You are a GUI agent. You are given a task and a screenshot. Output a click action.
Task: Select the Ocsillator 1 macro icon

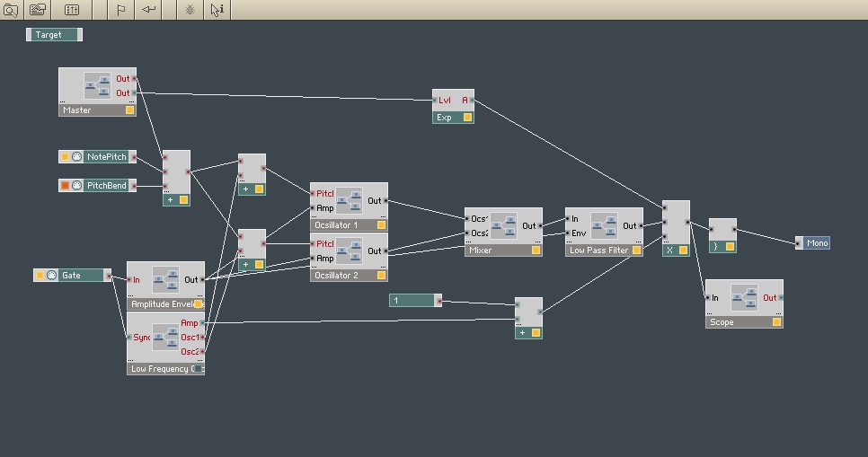tap(350, 201)
